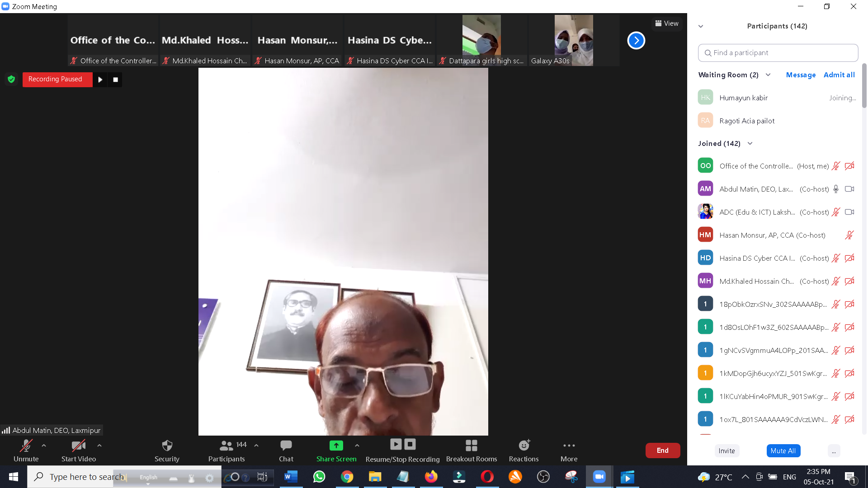This screenshot has width=868, height=488.
Task: Click the participants panel scrollbar
Action: (x=864, y=86)
